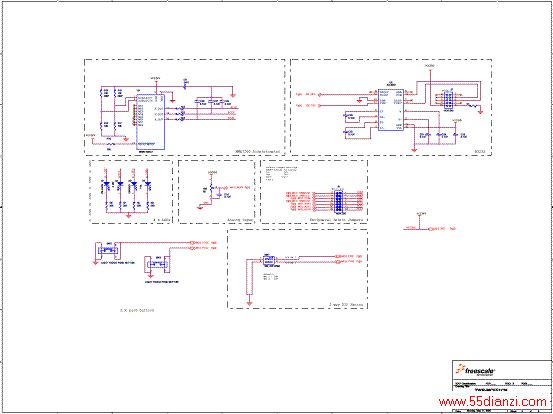Click the X_OUT pin label on accelerometer
The height and width of the screenshot is (414, 553).
158,108
